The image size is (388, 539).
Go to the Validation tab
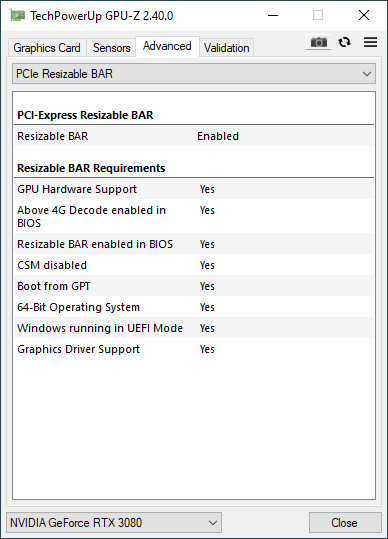pyautogui.click(x=226, y=48)
